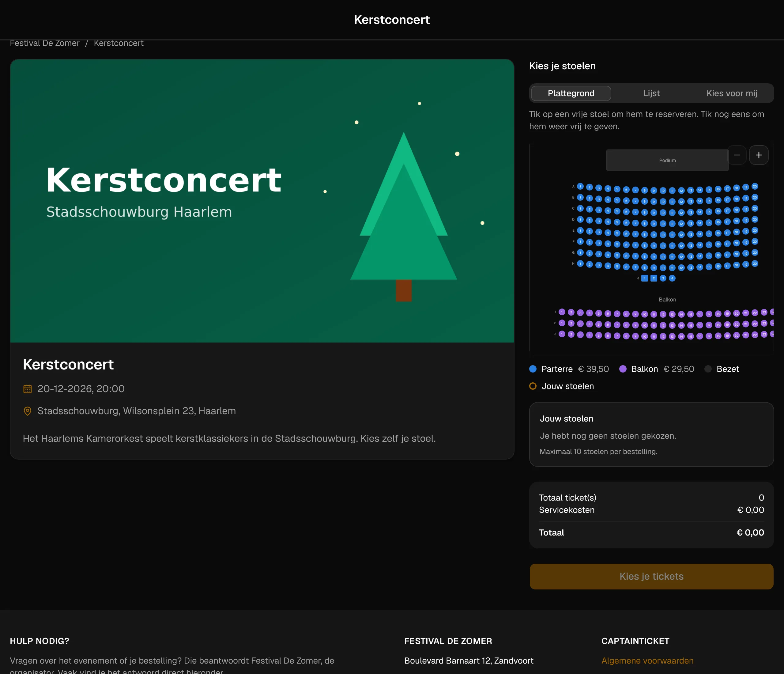The width and height of the screenshot is (784, 674).
Task: Select Parterre seat 1 in row A
Action: [x=580, y=187]
